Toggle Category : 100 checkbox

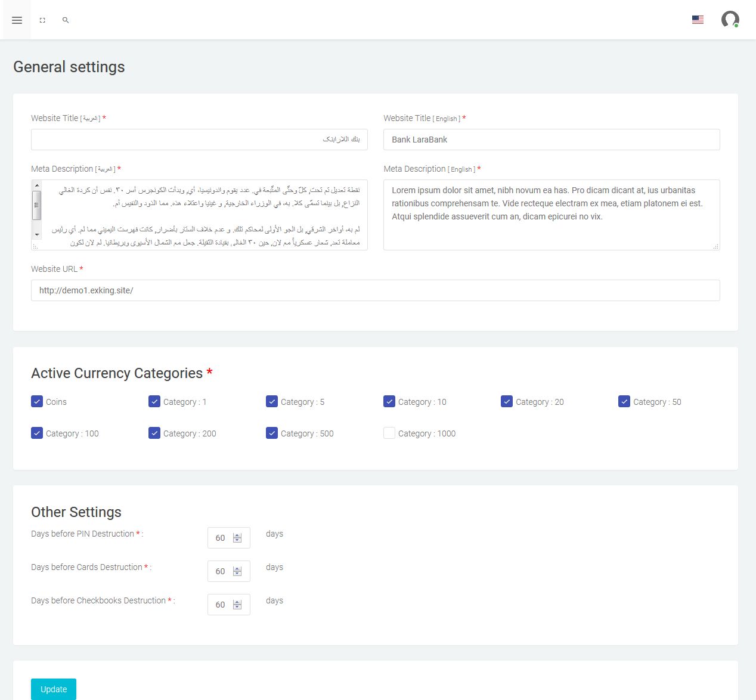click(x=37, y=433)
